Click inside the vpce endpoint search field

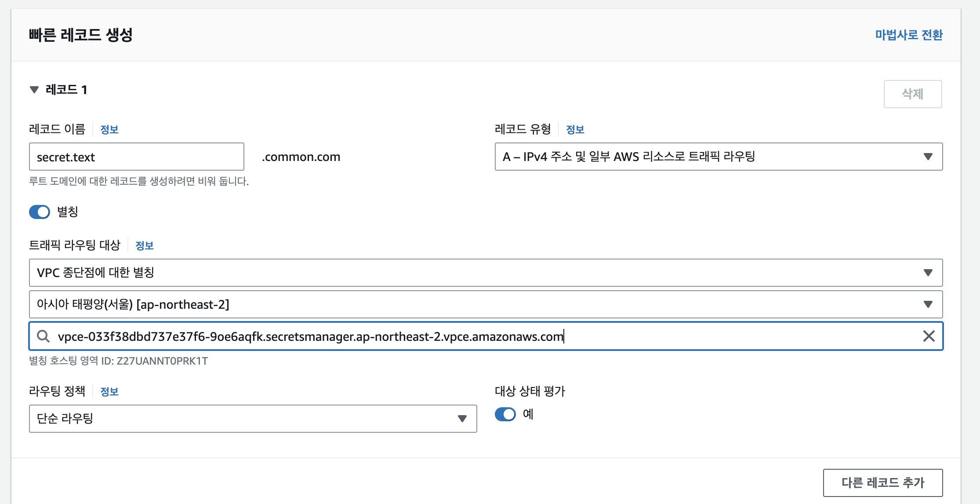pyautogui.click(x=483, y=336)
